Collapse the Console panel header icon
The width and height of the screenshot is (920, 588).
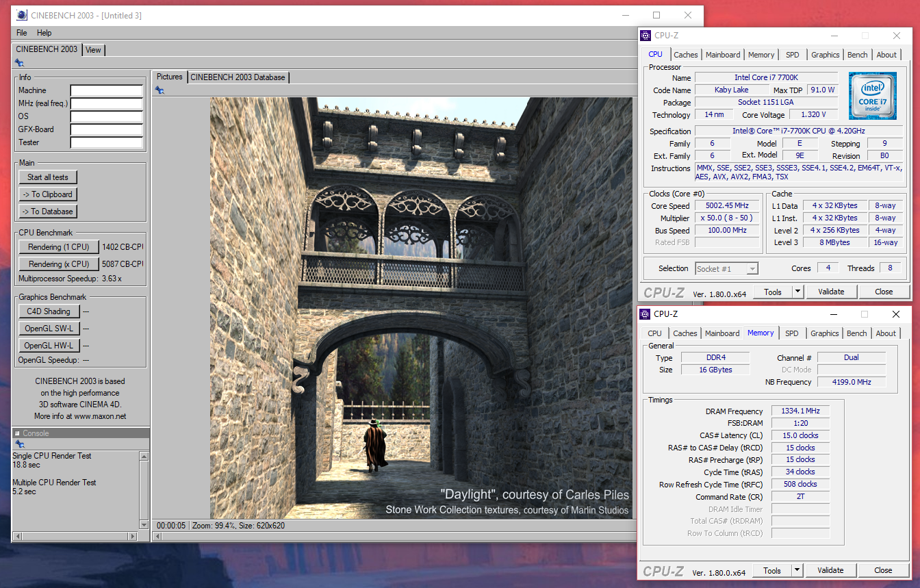pyautogui.click(x=17, y=433)
